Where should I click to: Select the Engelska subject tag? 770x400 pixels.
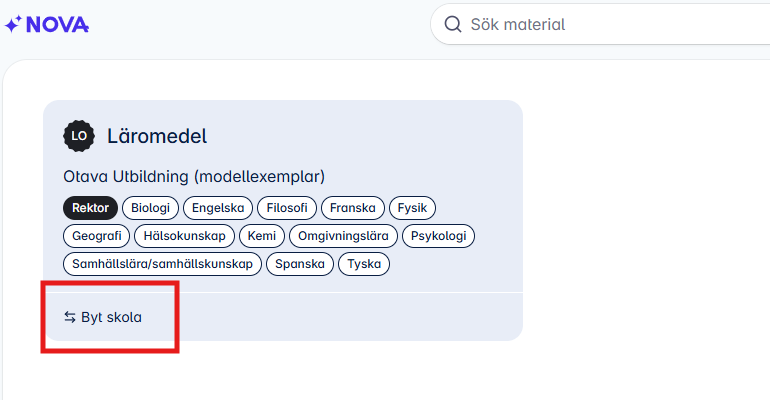click(x=218, y=208)
